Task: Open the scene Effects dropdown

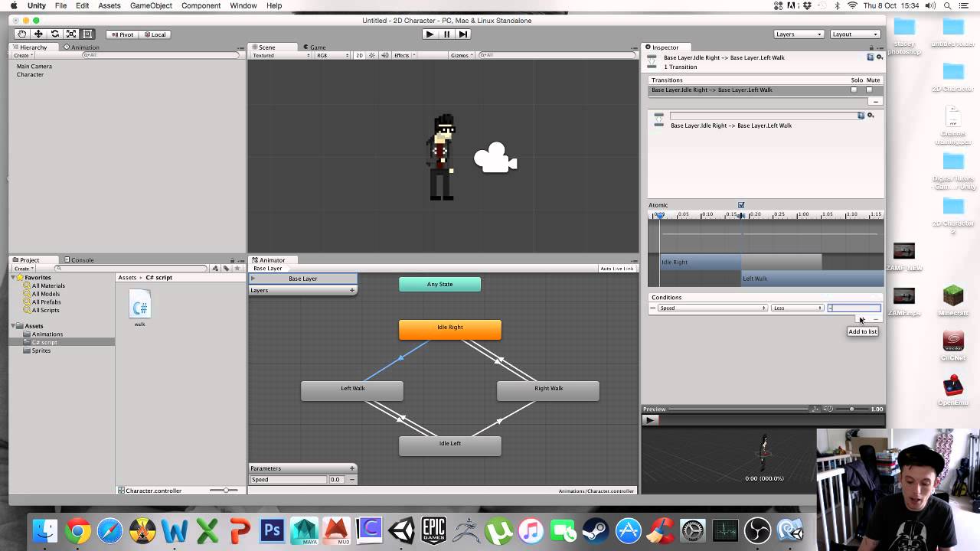Action: [404, 56]
